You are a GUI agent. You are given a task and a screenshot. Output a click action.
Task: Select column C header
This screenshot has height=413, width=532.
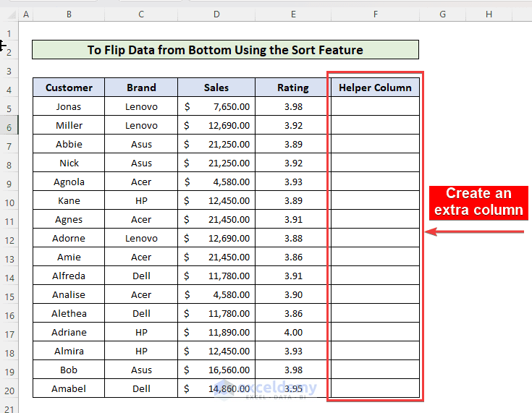click(141, 14)
